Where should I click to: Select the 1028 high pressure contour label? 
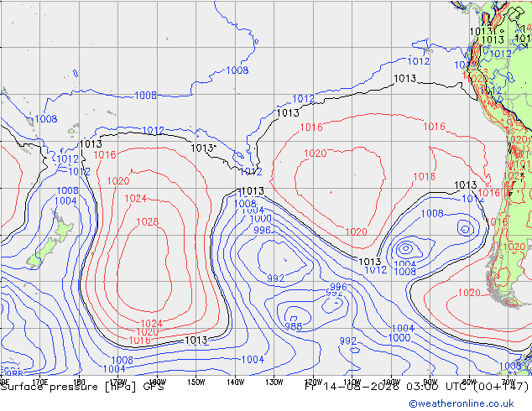[x=147, y=221]
